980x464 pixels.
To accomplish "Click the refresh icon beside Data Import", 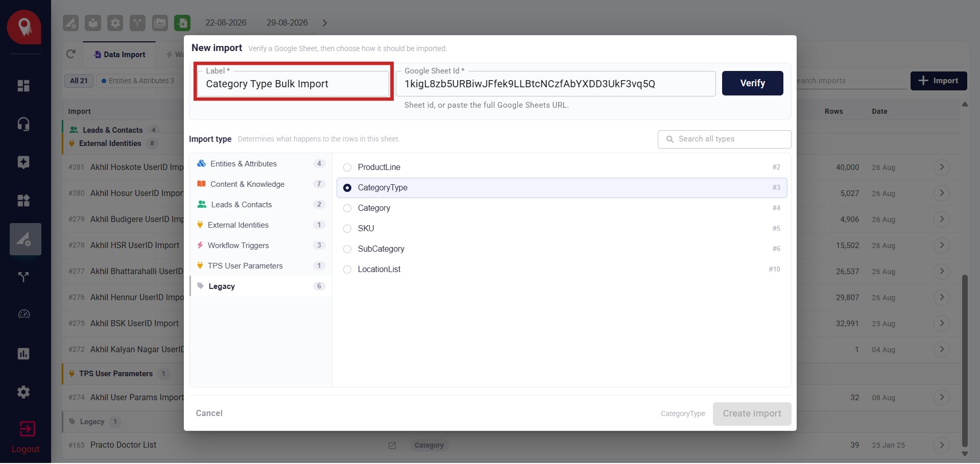I will pos(71,54).
